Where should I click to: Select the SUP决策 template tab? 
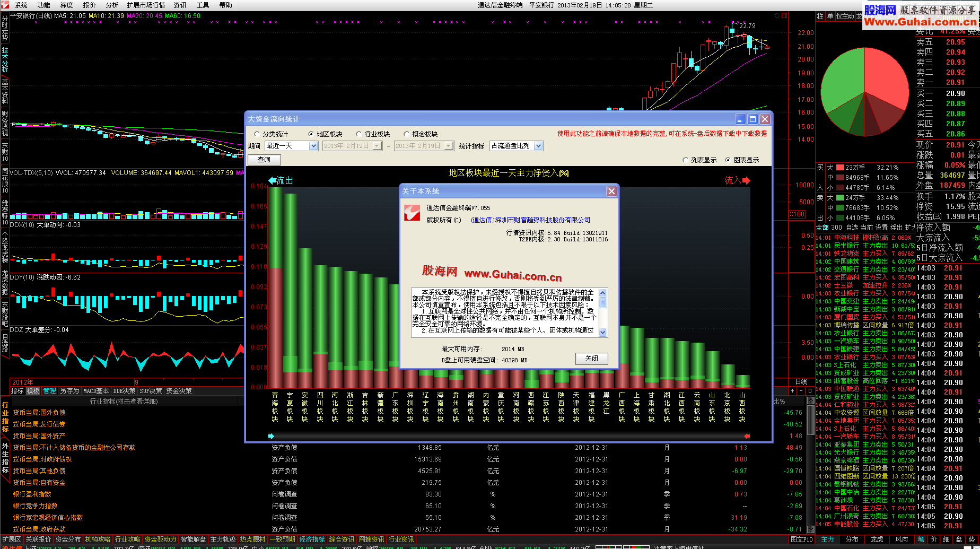coord(151,391)
